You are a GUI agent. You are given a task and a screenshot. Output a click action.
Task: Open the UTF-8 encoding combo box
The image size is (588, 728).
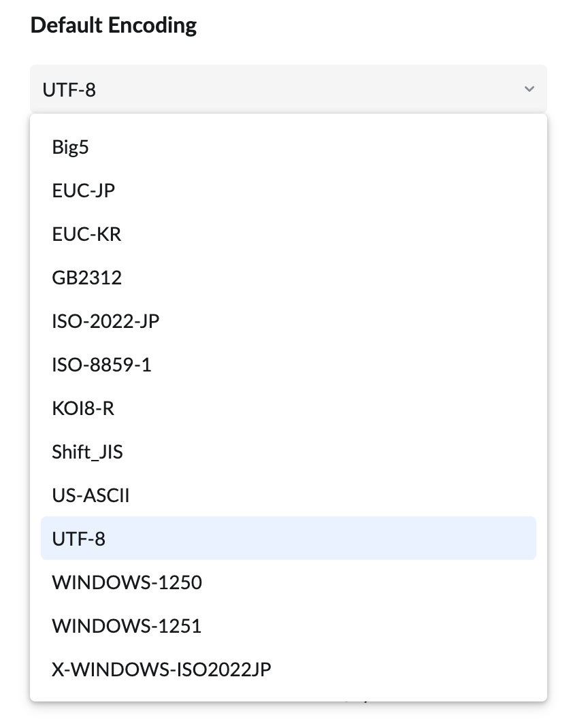click(x=288, y=89)
